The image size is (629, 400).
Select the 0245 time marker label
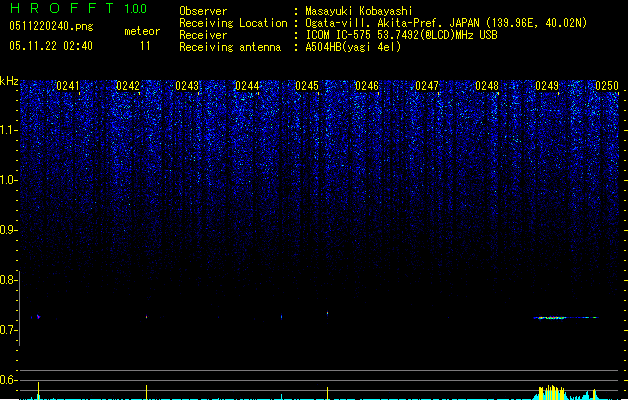(307, 86)
